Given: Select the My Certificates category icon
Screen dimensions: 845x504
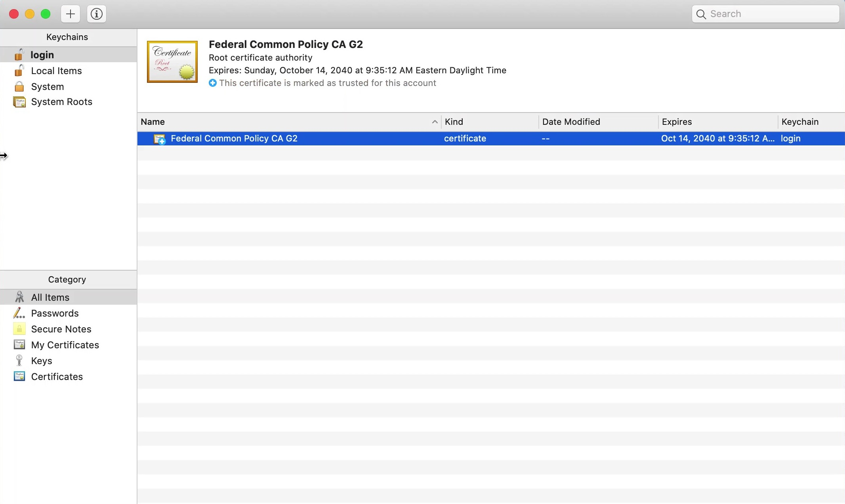Looking at the screenshot, I should coord(19,345).
